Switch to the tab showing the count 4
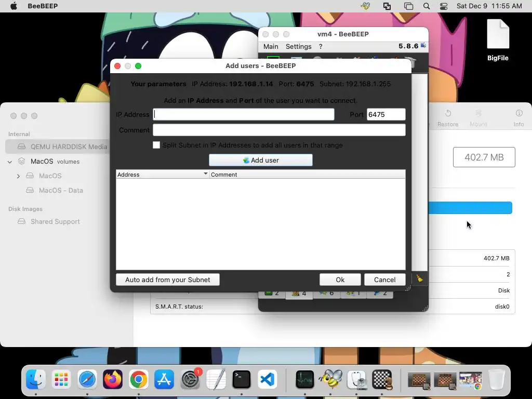The width and height of the screenshot is (532, 399). [x=299, y=294]
